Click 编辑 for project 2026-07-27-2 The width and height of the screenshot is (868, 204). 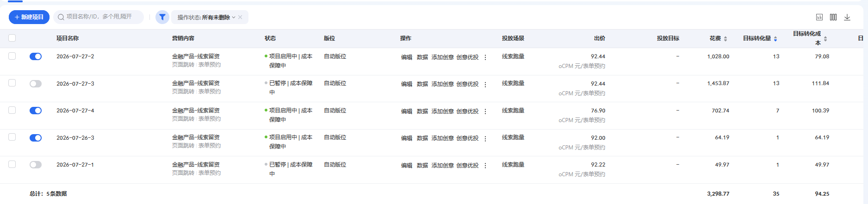click(407, 57)
